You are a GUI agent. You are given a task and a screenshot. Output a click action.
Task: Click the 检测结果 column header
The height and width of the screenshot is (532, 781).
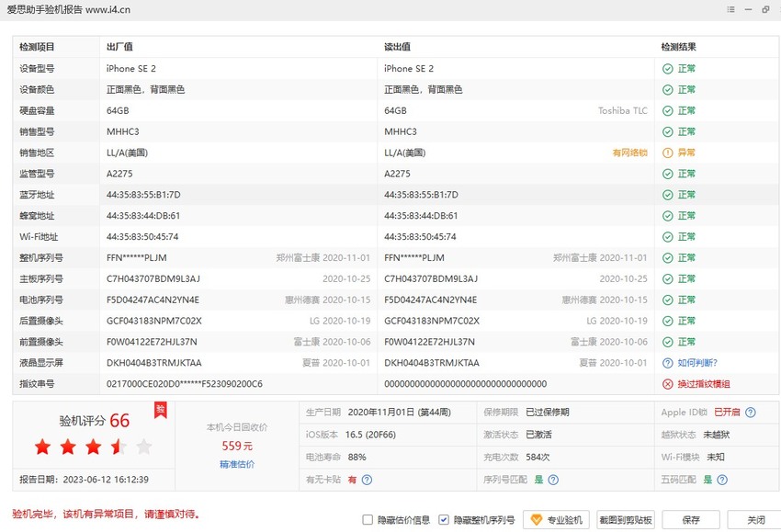[x=678, y=47]
